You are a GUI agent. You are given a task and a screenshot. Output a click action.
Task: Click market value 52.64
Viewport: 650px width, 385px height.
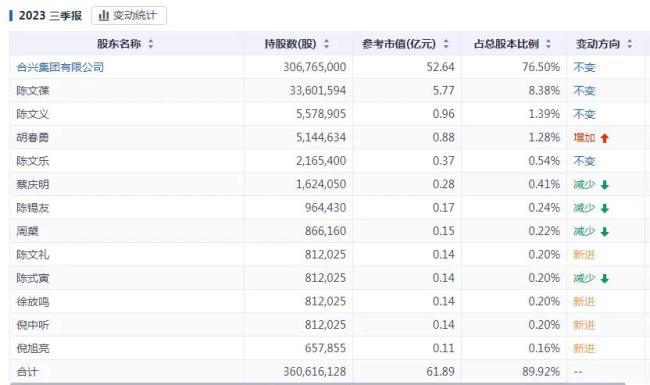(441, 67)
